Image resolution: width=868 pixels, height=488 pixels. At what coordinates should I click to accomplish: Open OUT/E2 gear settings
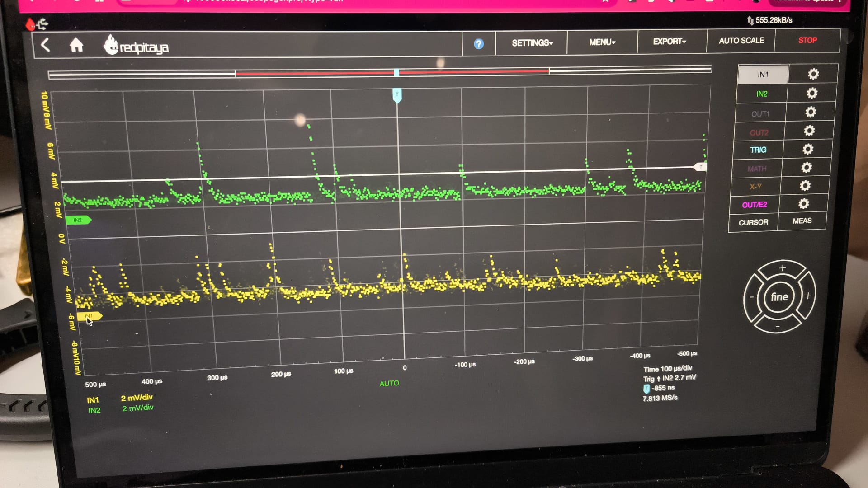click(803, 204)
